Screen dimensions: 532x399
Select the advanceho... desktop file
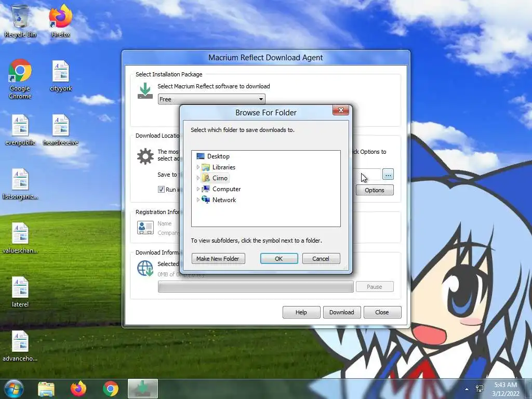click(20, 346)
